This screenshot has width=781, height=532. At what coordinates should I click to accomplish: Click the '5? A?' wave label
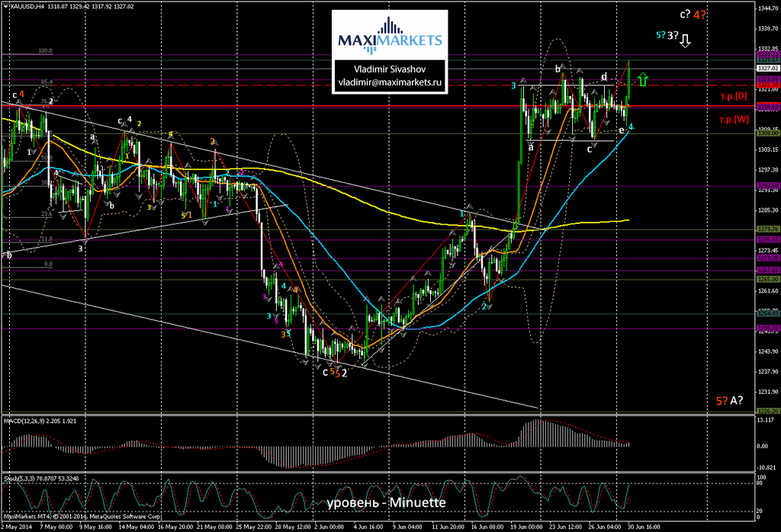point(730,401)
